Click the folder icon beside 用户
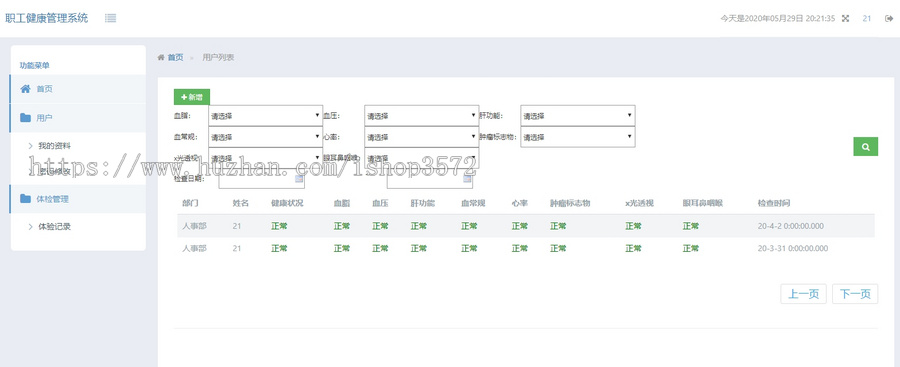The width and height of the screenshot is (900, 367). click(x=25, y=118)
